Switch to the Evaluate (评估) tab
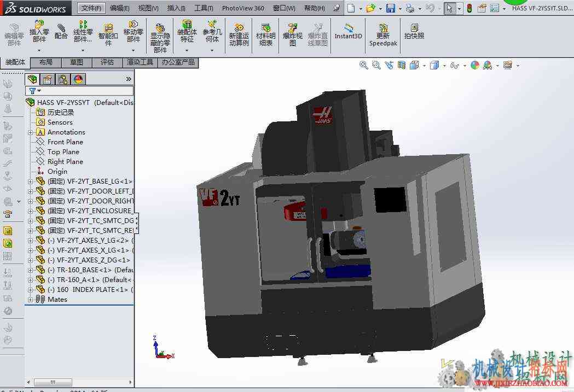The width and height of the screenshot is (574, 392). (107, 62)
